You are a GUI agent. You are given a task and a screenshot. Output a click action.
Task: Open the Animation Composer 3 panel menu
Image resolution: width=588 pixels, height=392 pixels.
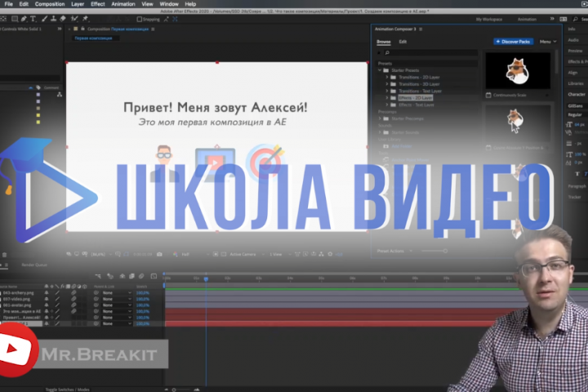coord(421,29)
